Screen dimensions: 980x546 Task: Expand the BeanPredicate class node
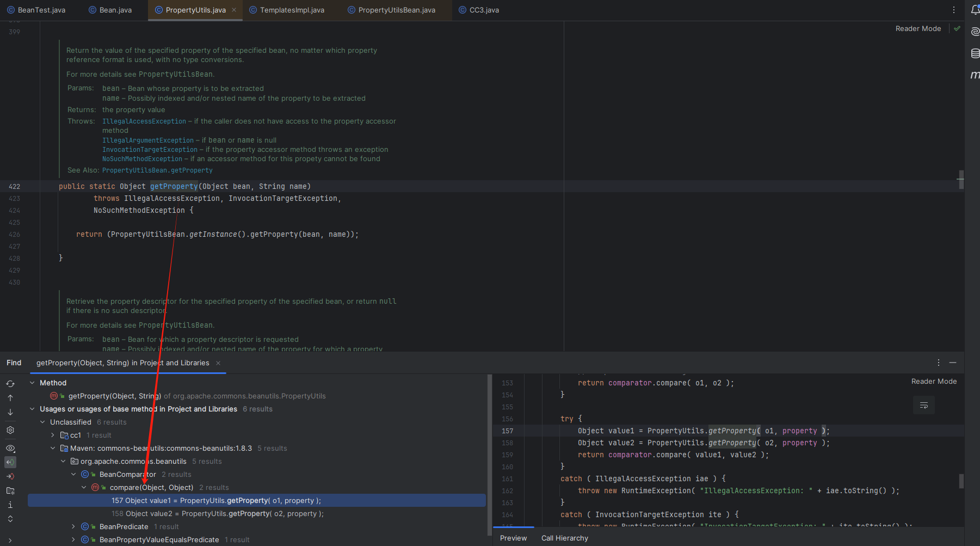(73, 527)
